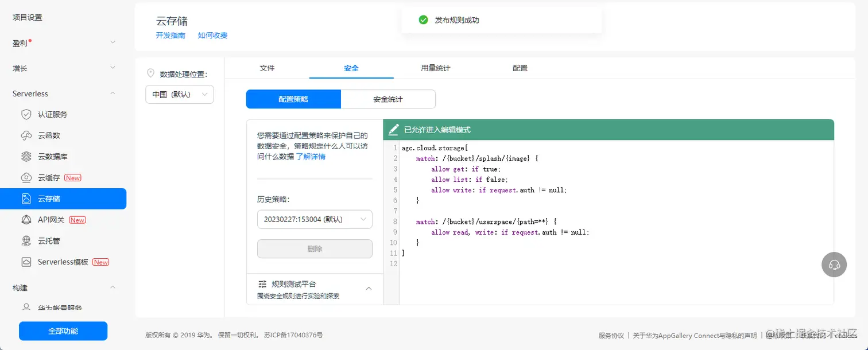868x350 pixels.
Task: Click the 已允许进入编辑模式 banner
Action: click(x=609, y=130)
